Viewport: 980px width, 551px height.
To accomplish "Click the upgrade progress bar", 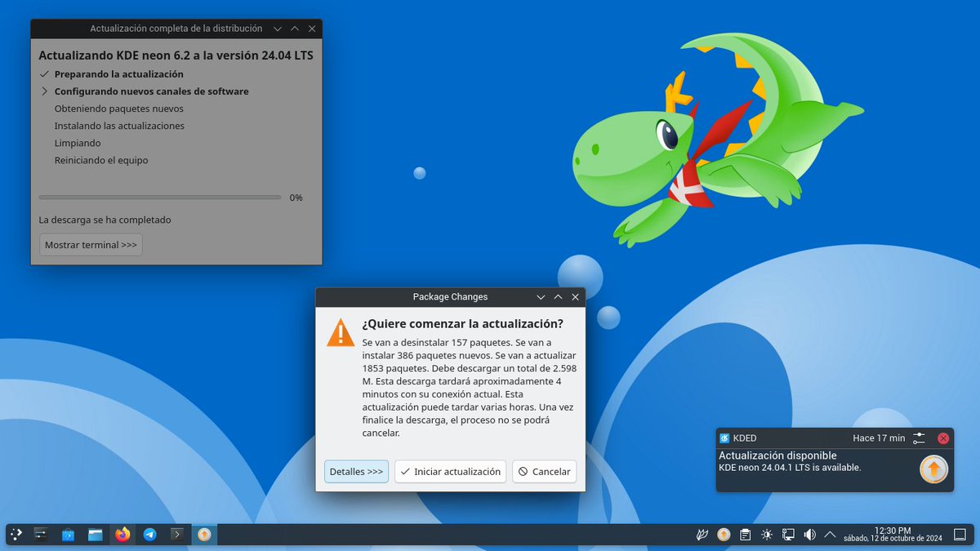I will [x=160, y=198].
